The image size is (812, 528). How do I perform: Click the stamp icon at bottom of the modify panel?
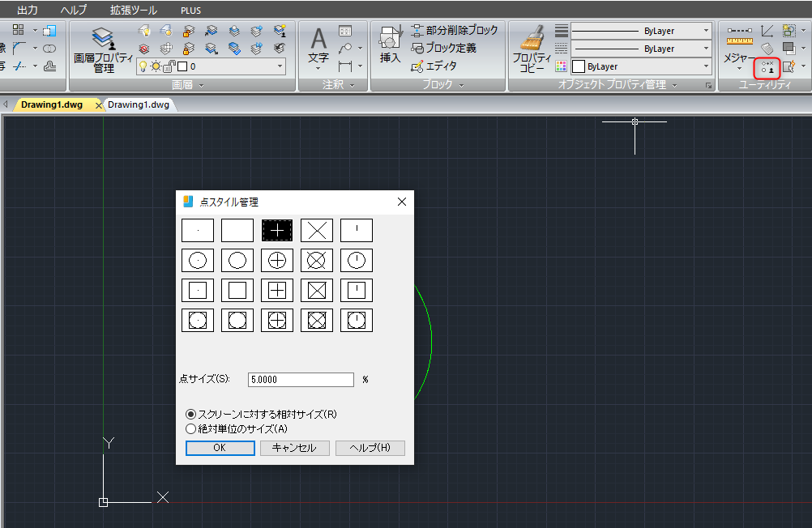point(49,66)
